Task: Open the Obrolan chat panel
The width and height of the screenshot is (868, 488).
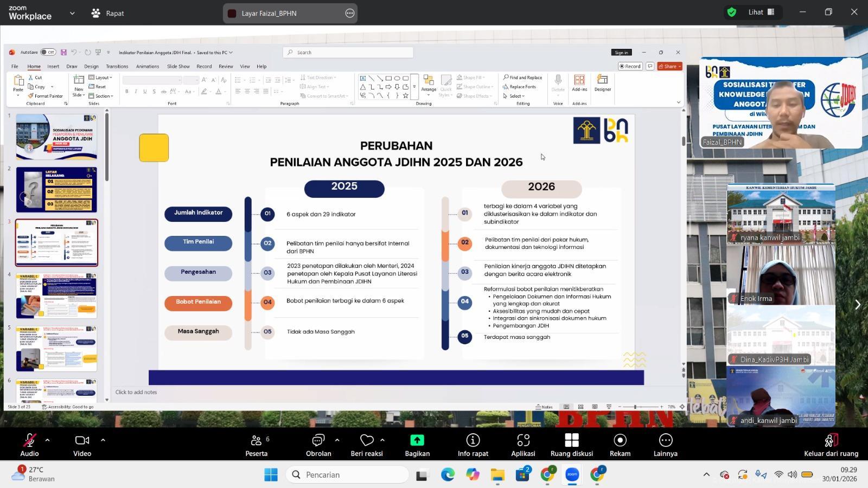Action: (x=318, y=445)
